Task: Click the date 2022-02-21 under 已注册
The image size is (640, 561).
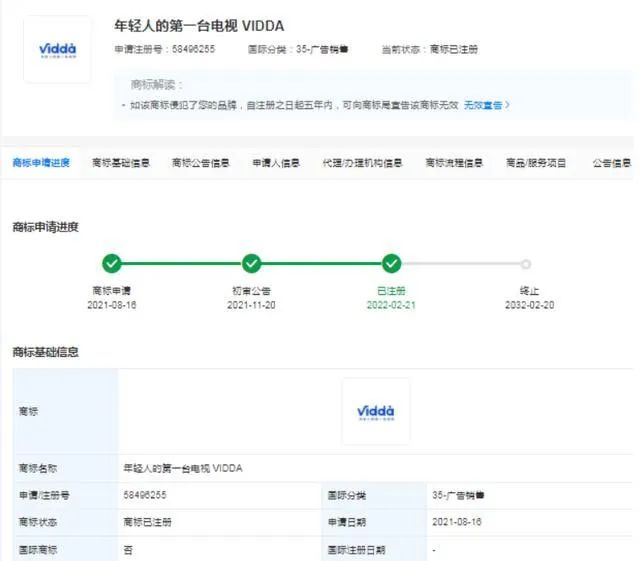Action: click(x=391, y=305)
